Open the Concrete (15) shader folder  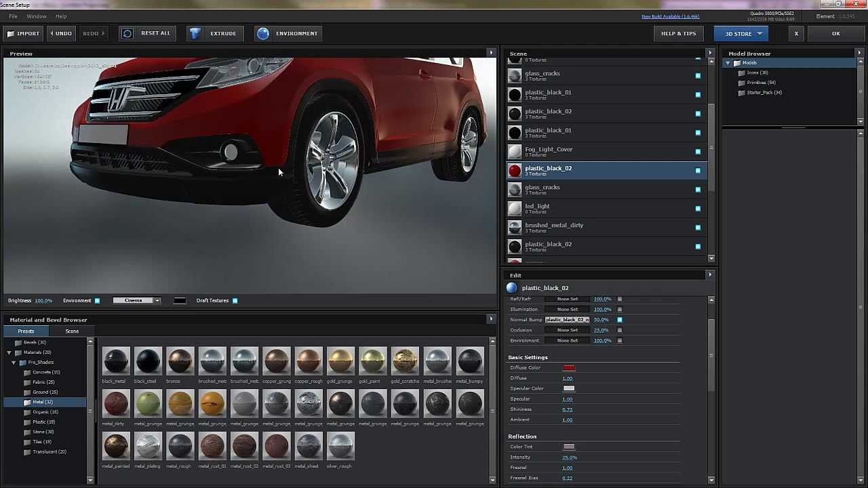(46, 372)
